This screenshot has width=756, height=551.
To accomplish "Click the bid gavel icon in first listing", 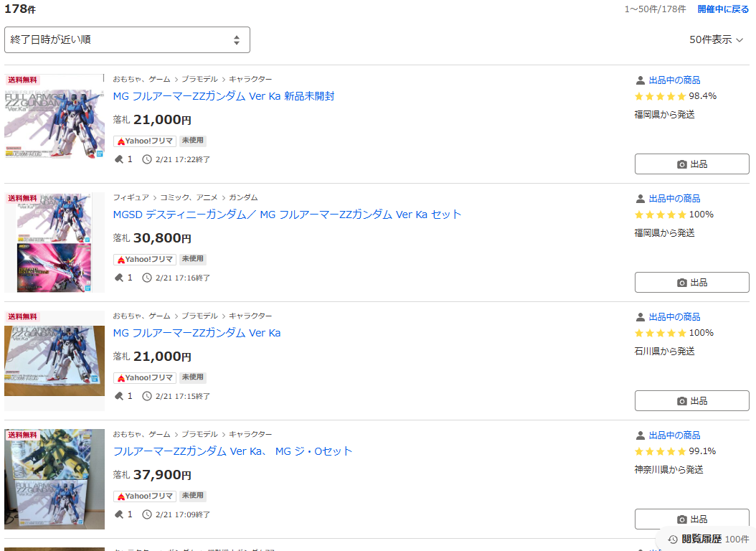I will tap(118, 159).
